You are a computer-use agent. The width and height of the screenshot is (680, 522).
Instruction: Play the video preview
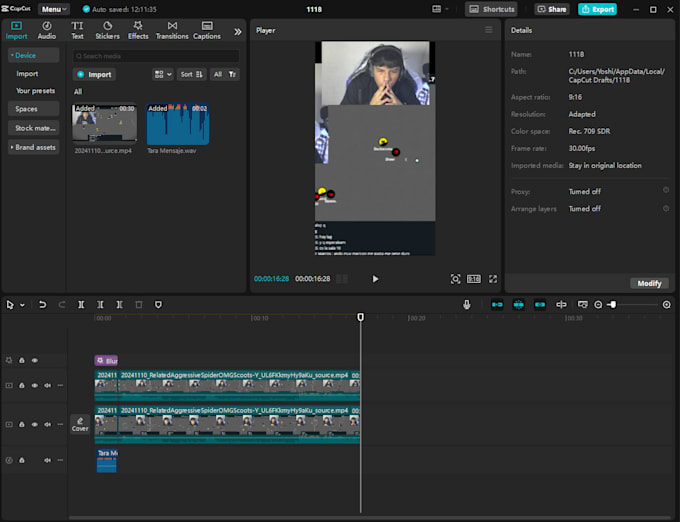pos(376,279)
